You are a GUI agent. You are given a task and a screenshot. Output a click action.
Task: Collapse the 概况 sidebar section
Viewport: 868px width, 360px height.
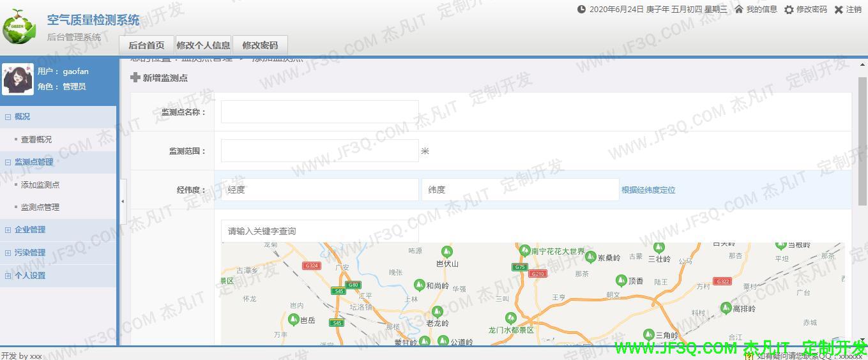(8, 117)
